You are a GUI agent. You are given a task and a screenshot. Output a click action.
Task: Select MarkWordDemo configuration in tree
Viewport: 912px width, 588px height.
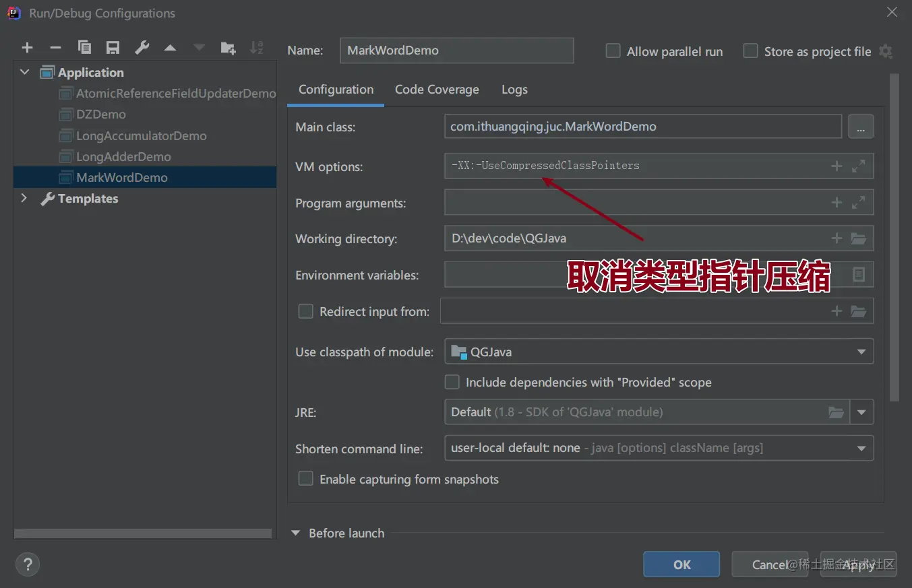coord(145,177)
